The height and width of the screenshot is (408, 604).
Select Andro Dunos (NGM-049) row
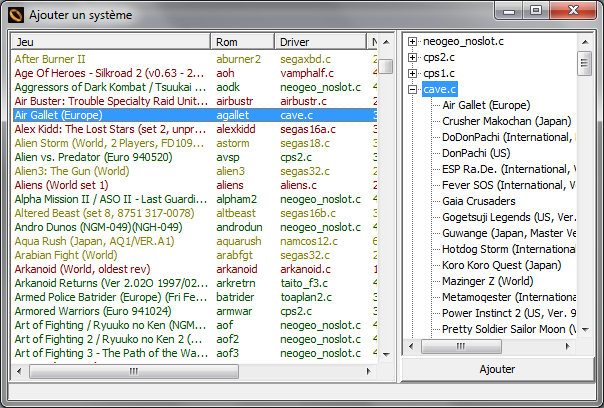(x=195, y=227)
